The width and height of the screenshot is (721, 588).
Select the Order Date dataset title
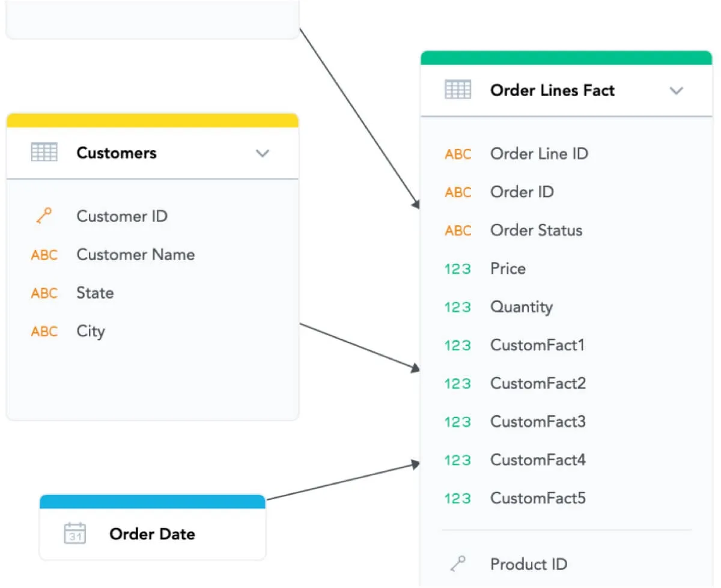point(152,533)
